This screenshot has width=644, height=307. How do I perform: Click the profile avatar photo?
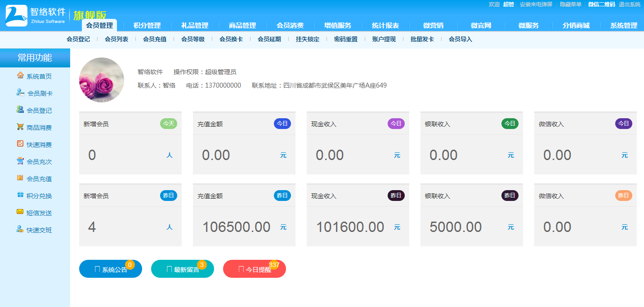pos(101,80)
